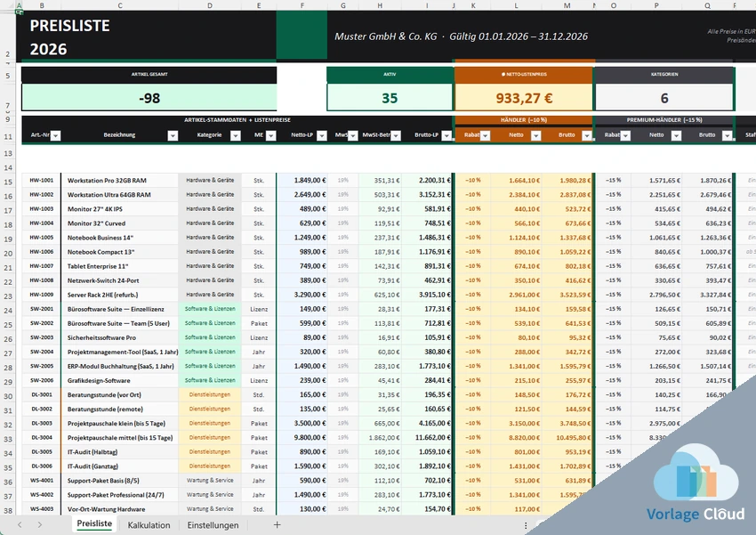Image resolution: width=756 pixels, height=535 pixels.
Task: Select the Netto-LP cell 9.800,00 €
Action: pos(302,438)
